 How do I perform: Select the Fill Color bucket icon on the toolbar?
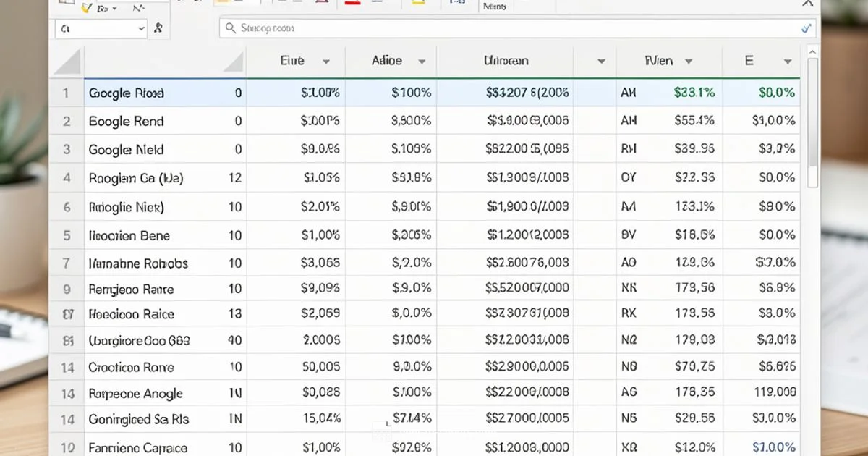pyautogui.click(x=221, y=4)
